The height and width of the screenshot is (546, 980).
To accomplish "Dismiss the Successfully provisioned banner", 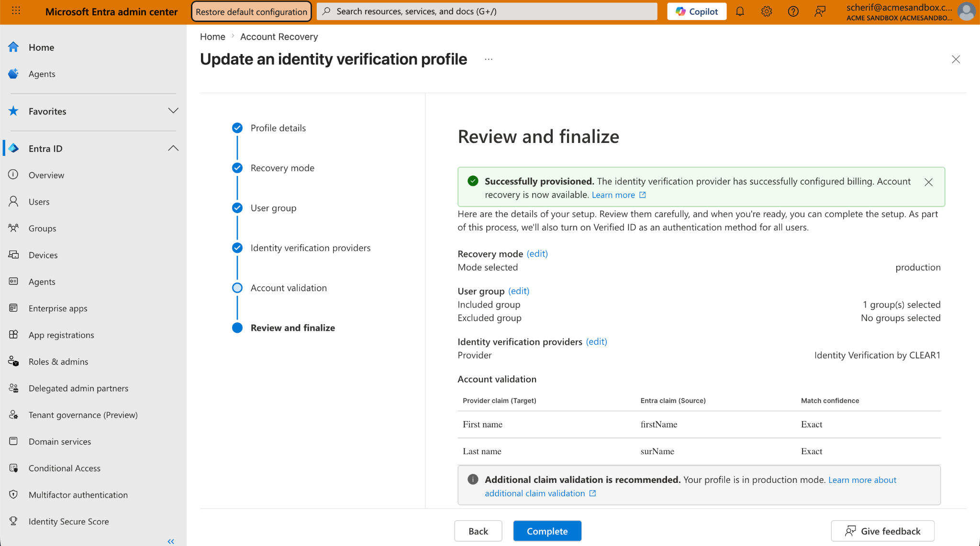I will pyautogui.click(x=929, y=182).
